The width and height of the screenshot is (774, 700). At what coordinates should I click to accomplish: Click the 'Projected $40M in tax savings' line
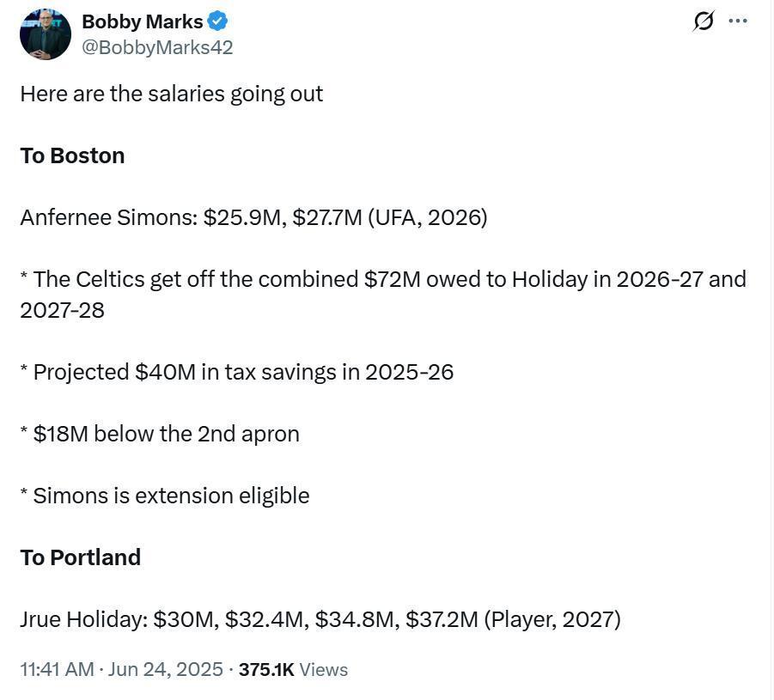click(236, 372)
